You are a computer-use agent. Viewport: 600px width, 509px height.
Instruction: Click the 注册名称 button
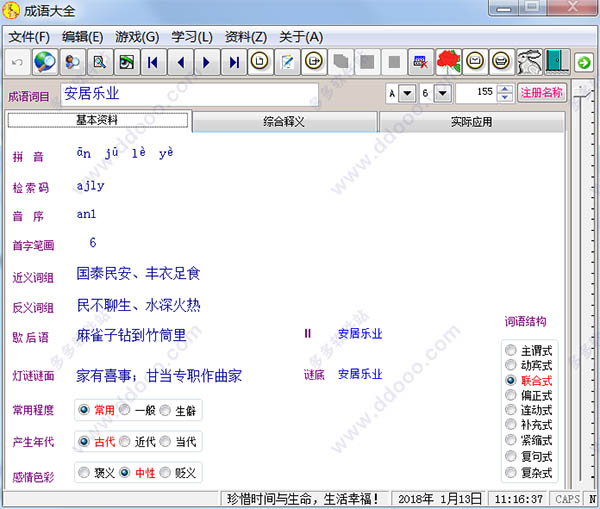(x=541, y=93)
